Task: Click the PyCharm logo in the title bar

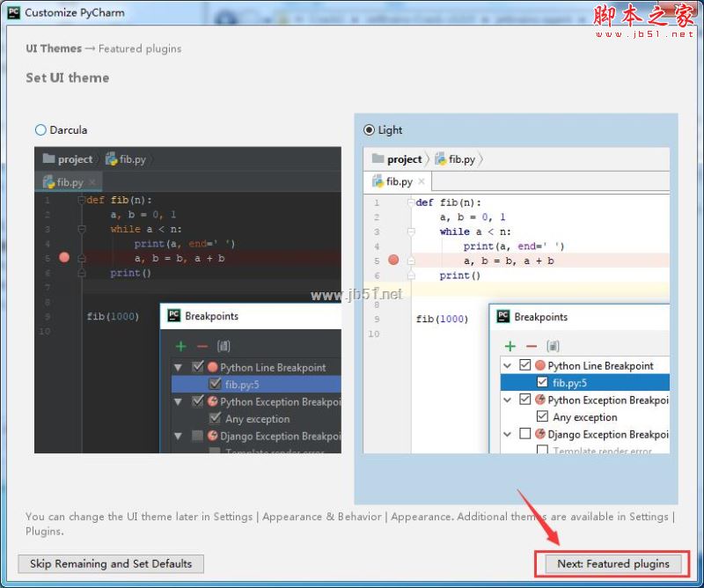Action: (12, 12)
